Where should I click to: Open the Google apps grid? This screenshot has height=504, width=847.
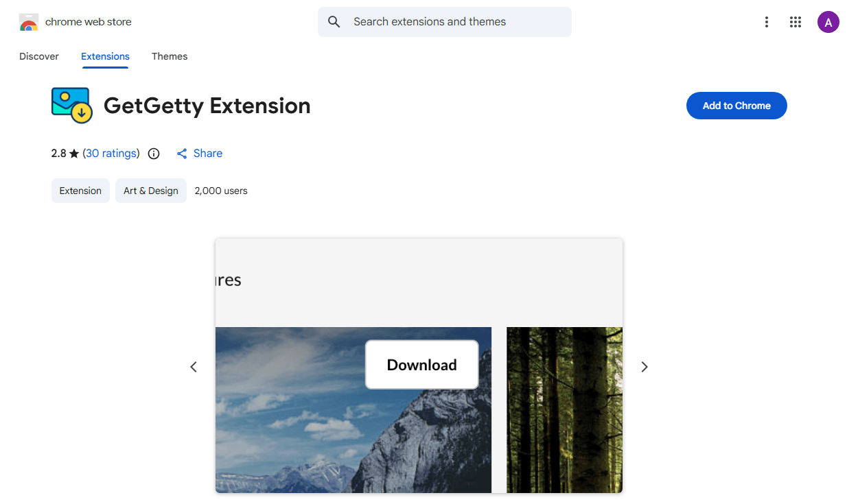coord(796,22)
